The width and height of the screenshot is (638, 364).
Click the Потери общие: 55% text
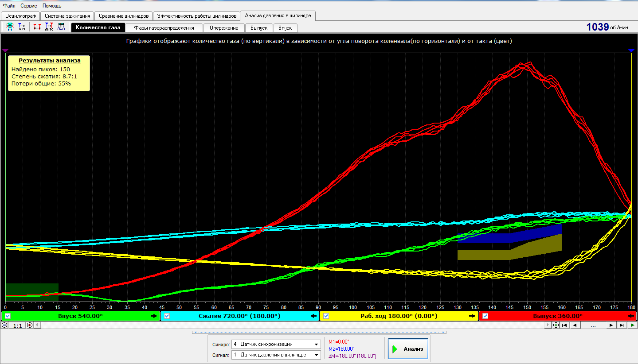(x=41, y=83)
